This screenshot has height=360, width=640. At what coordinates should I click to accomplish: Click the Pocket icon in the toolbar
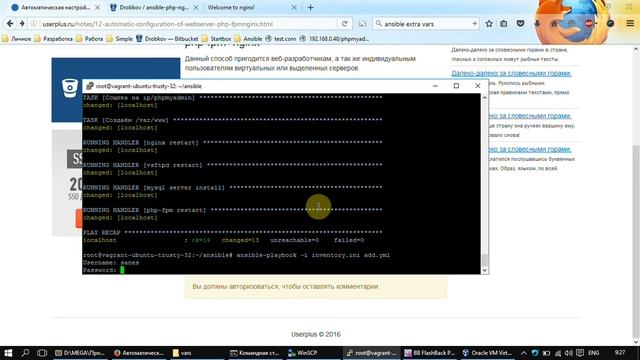click(520, 24)
